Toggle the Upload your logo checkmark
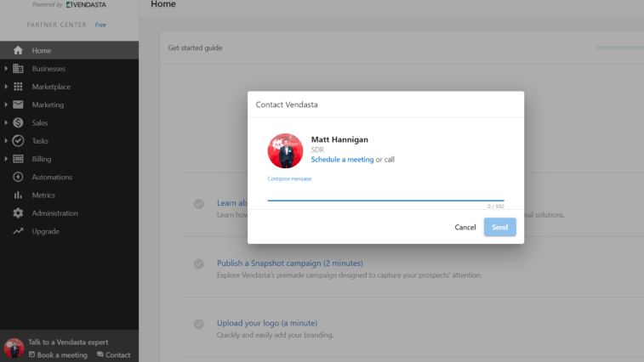Image resolution: width=644 pixels, height=362 pixels. click(199, 325)
